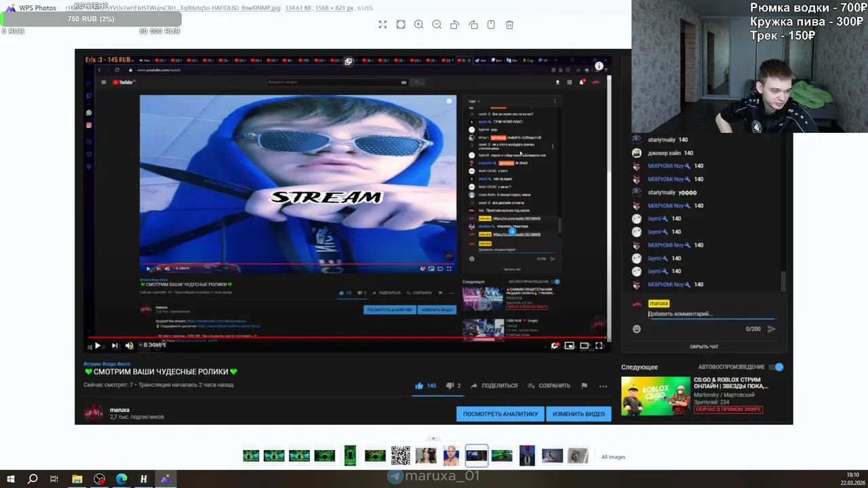This screenshot has width=868, height=488.
Task: Send the chat message arrow
Action: 771,329
